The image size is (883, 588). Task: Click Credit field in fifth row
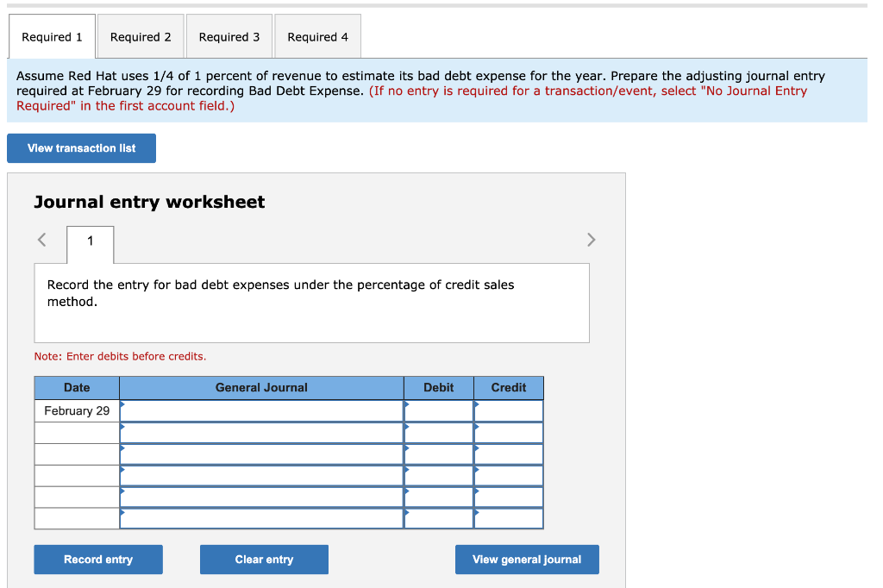[509, 497]
